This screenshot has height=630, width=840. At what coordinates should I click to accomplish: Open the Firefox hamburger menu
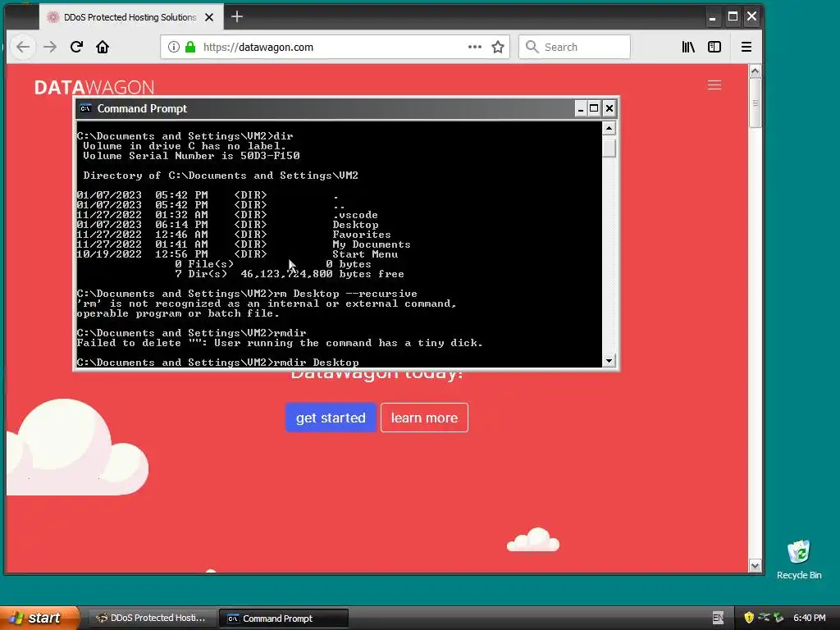click(746, 47)
